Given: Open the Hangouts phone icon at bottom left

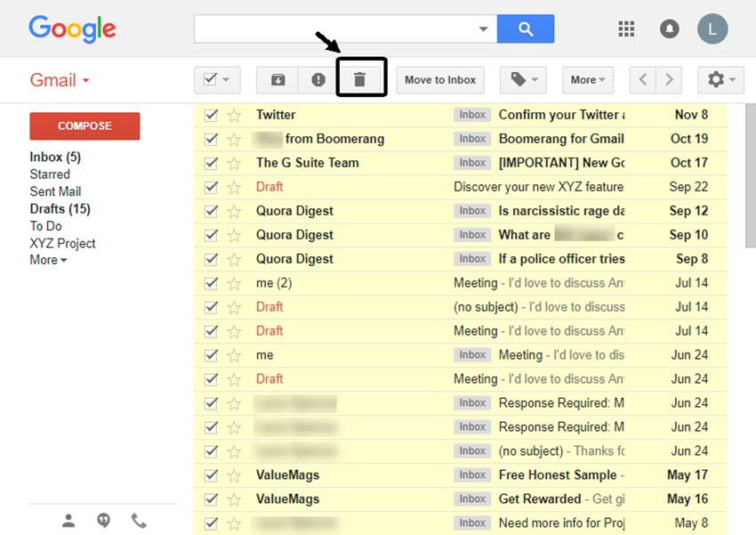Looking at the screenshot, I should pyautogui.click(x=139, y=521).
